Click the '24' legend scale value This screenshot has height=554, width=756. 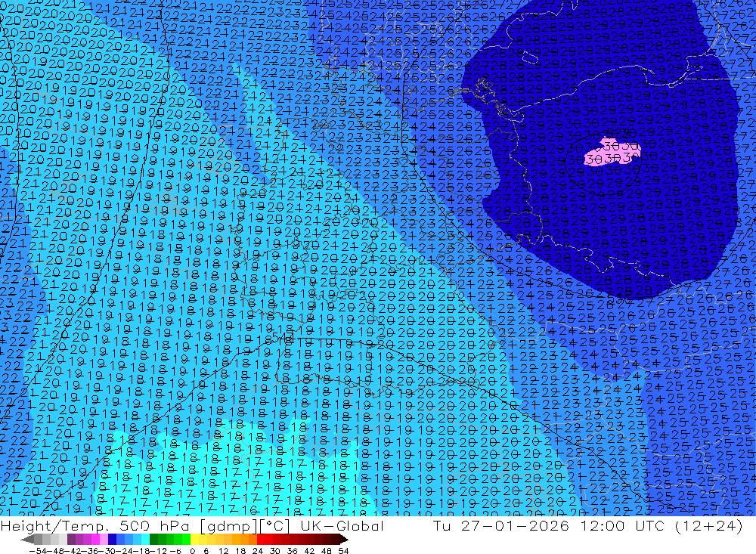pyautogui.click(x=258, y=551)
